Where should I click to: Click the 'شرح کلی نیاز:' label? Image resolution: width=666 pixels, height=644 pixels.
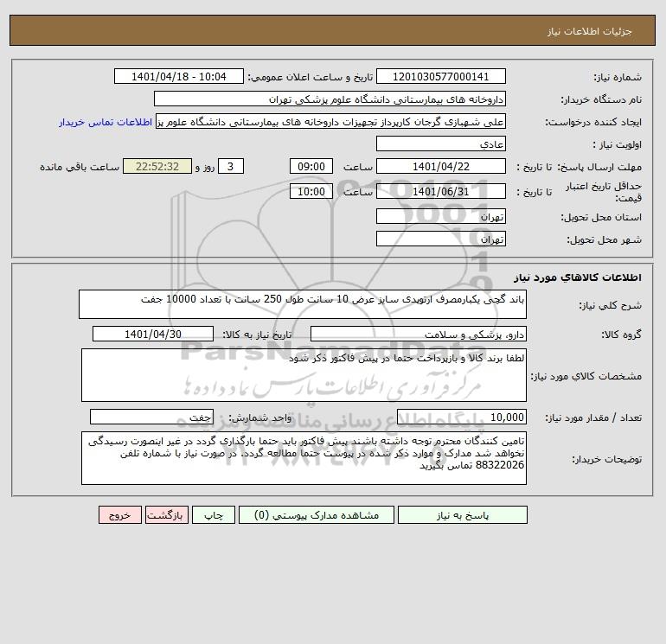point(611,305)
